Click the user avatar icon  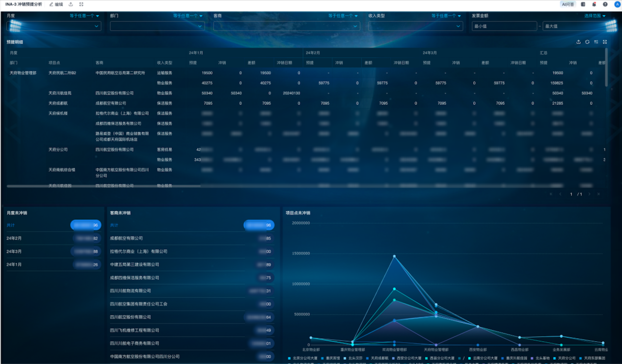(617, 4)
